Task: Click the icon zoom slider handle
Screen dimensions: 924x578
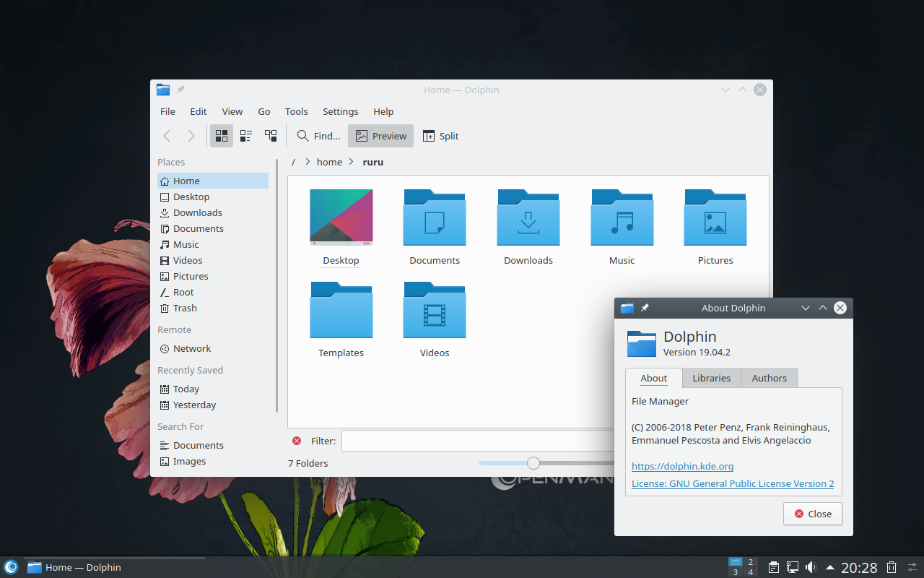Action: click(533, 463)
